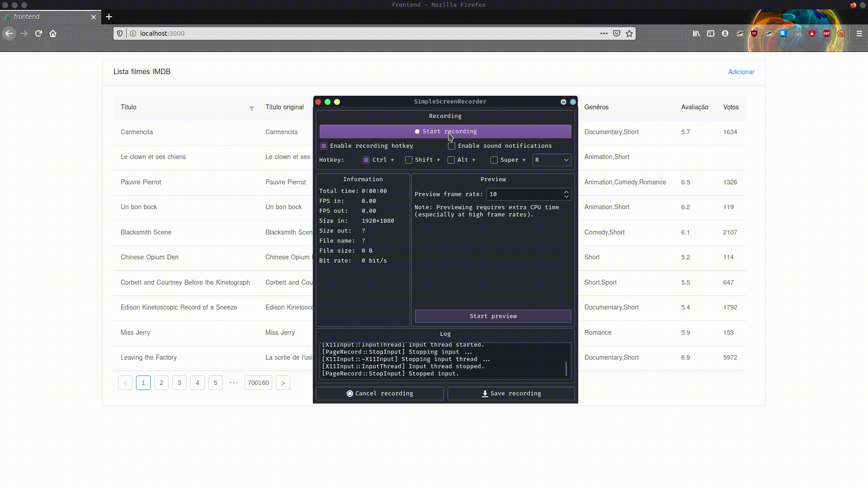Click the ellipsis pagination expander
The width and height of the screenshot is (868, 488).
[233, 382]
